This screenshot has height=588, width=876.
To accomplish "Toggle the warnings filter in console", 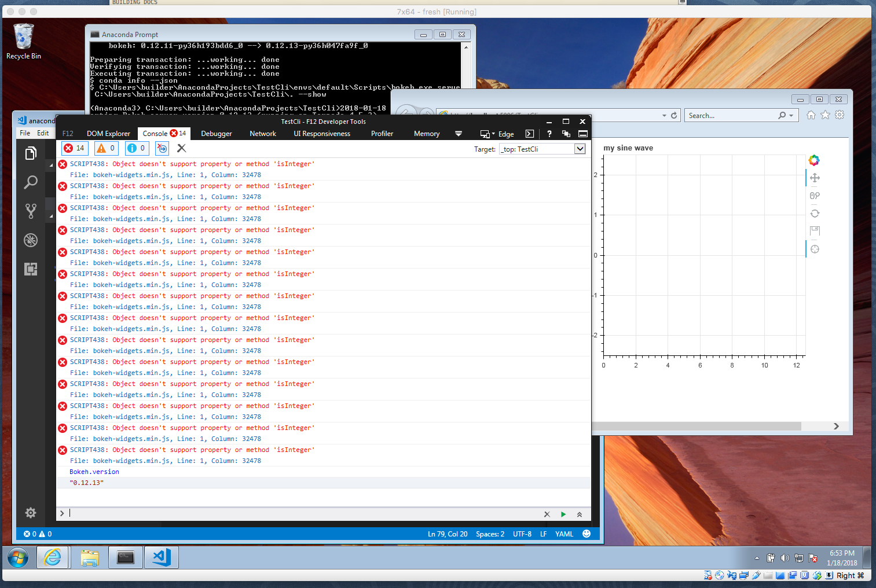I will [x=106, y=148].
